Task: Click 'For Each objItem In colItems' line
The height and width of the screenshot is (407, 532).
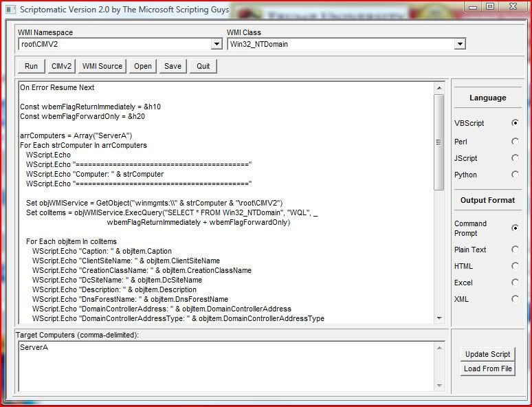Action: coord(71,241)
